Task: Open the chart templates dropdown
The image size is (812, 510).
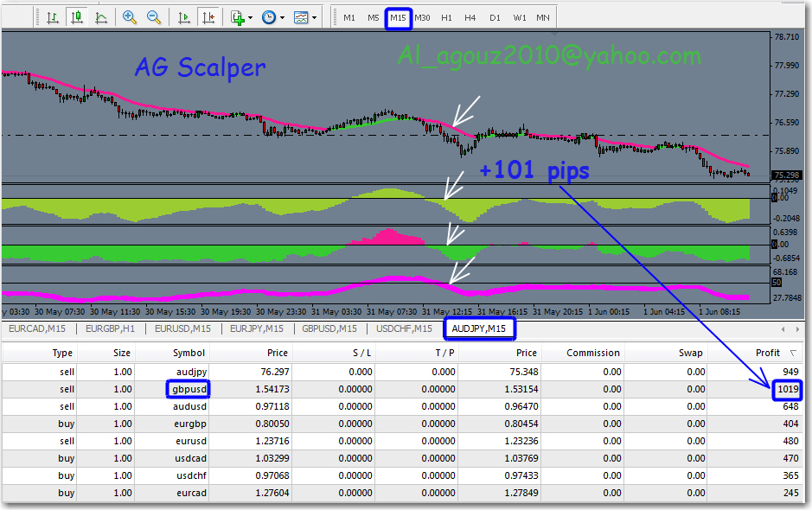Action: [304, 17]
